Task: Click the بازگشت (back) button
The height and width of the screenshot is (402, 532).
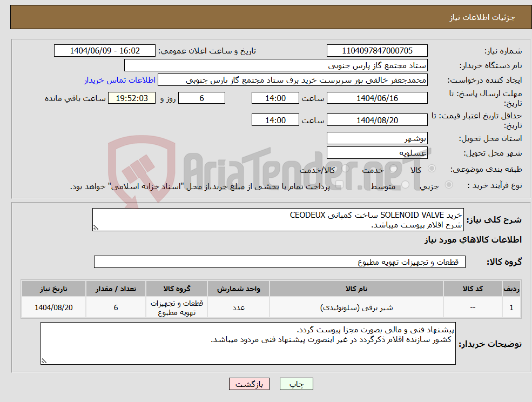Action: tap(249, 384)
